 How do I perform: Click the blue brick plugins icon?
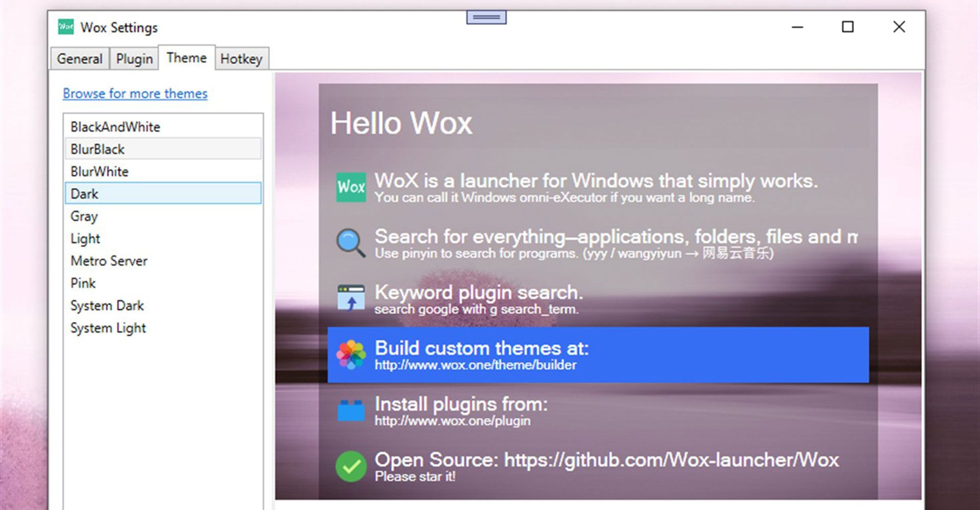[x=351, y=410]
